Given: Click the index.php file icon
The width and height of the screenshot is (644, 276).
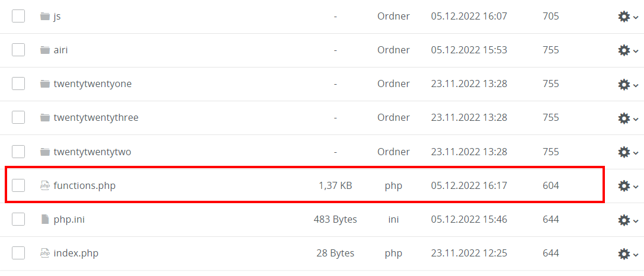Looking at the screenshot, I should (44, 253).
